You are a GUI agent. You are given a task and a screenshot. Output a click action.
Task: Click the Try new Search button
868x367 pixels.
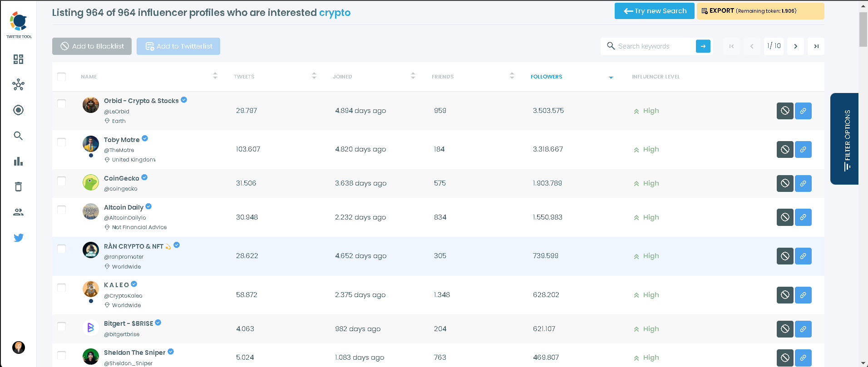point(655,11)
